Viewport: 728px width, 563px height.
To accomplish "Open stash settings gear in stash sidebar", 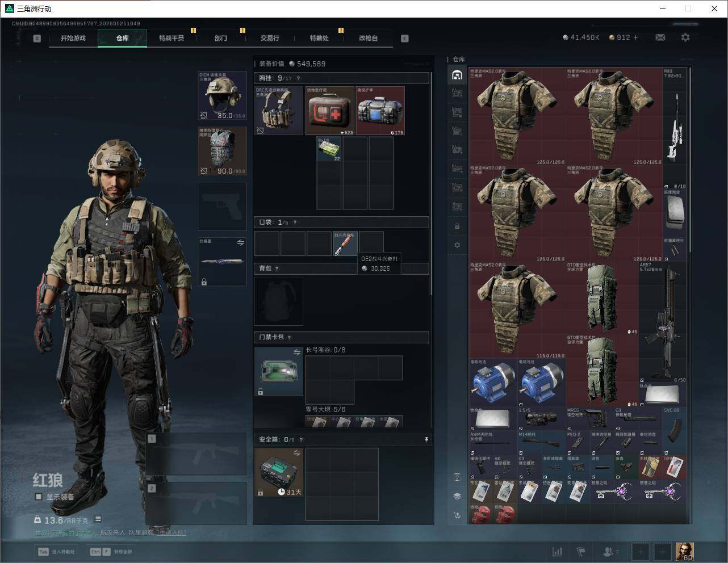I will coord(457,245).
